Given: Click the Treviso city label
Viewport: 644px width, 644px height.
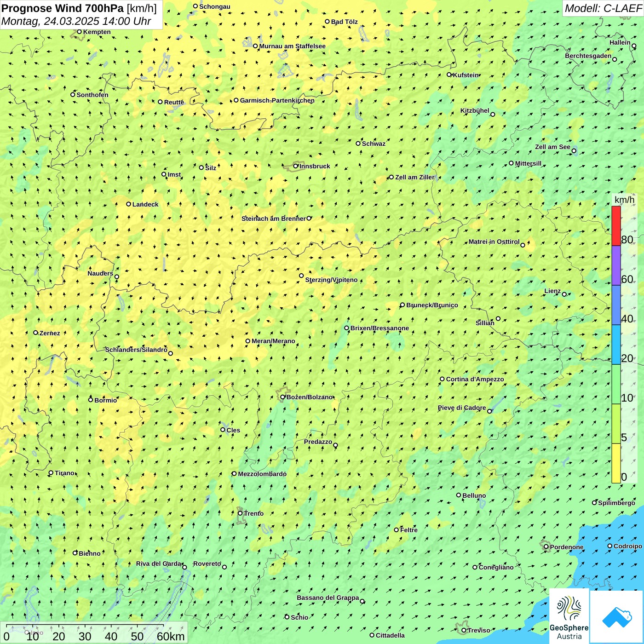Looking at the screenshot, I should pos(479,630).
